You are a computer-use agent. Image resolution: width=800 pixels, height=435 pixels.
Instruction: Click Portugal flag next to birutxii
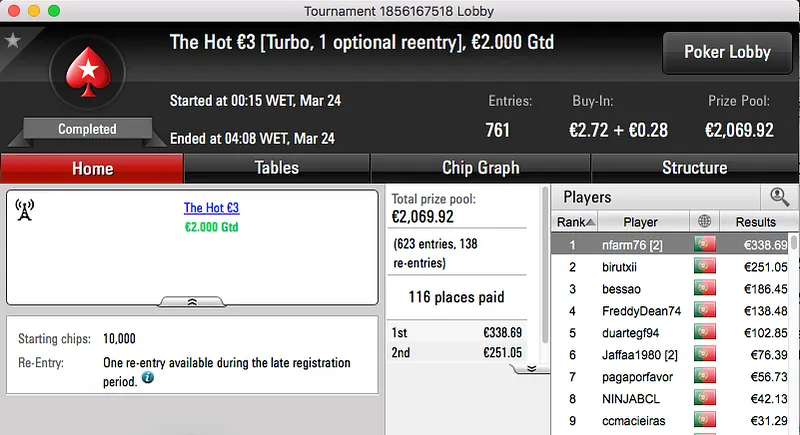click(x=705, y=267)
